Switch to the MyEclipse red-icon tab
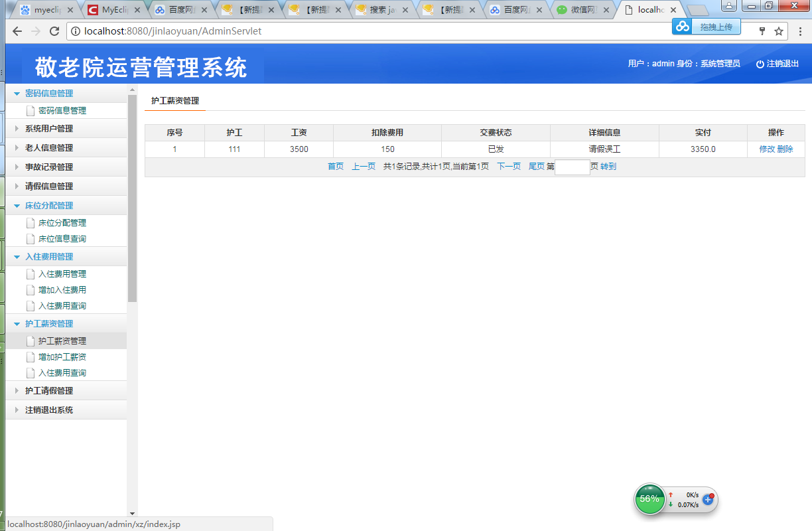The height and width of the screenshot is (531, 812). coord(112,10)
